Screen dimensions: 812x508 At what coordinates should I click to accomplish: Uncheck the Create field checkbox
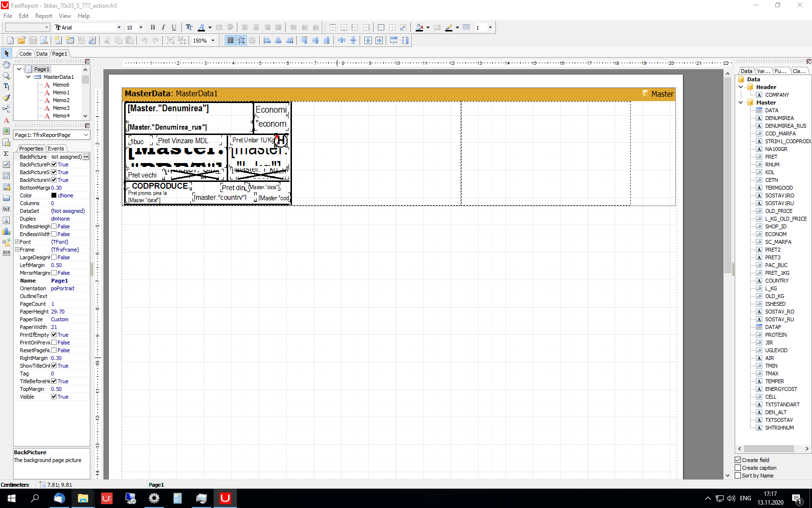tap(738, 460)
